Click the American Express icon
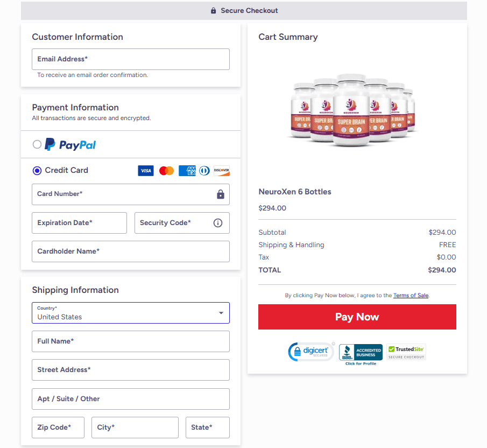Image resolution: width=487 pixels, height=448 pixels. coord(187,170)
